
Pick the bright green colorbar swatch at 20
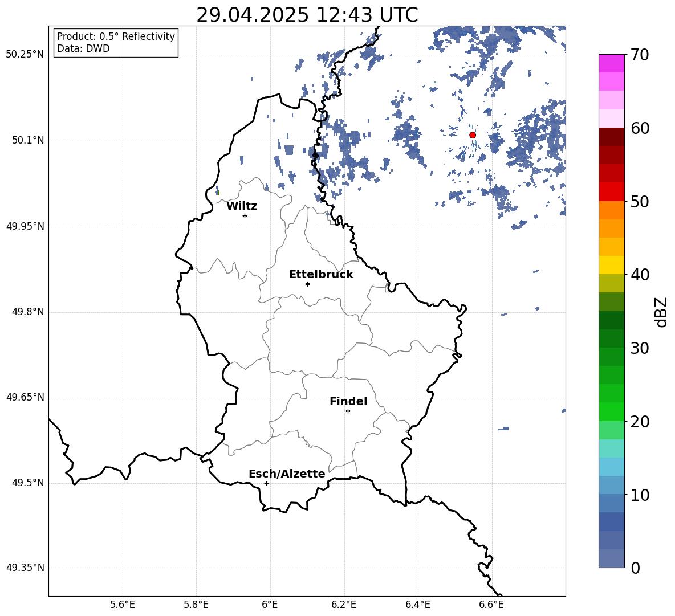[x=611, y=411]
